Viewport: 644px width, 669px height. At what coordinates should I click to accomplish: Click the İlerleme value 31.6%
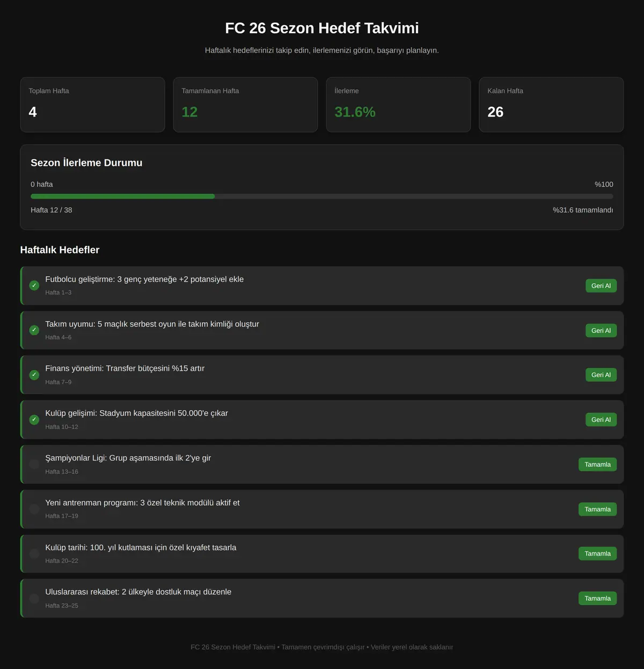point(355,112)
